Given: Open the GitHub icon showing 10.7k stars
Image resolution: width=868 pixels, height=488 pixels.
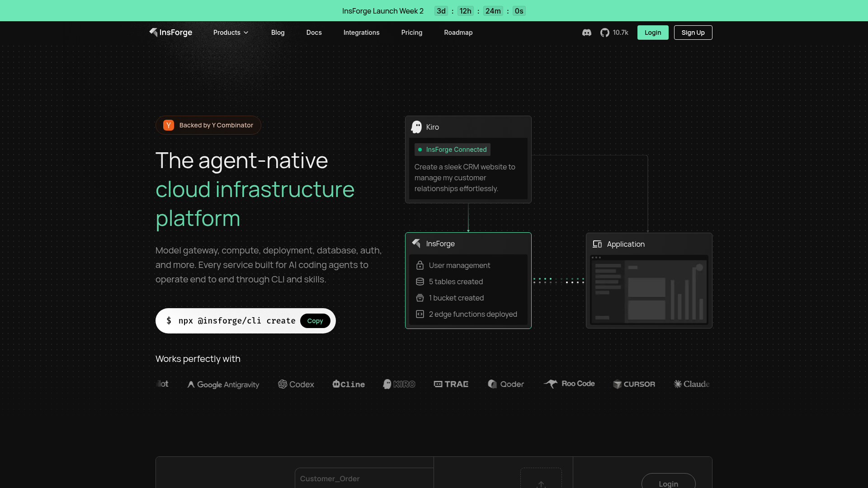Looking at the screenshot, I should click(x=605, y=33).
